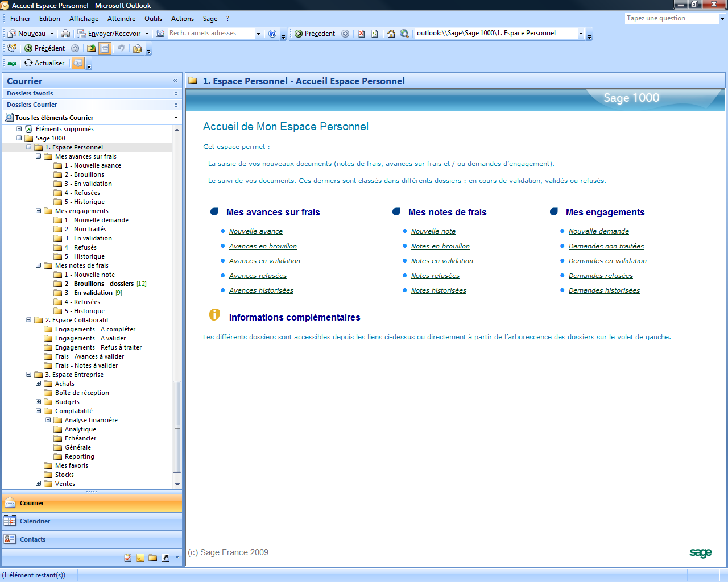
Task: Open the 'Demandes historisées' link
Action: coord(604,290)
